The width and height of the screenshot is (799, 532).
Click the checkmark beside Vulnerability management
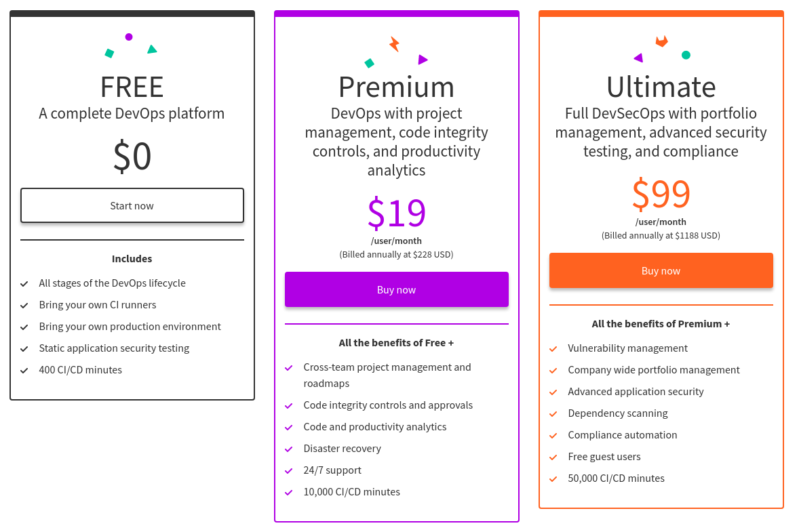[552, 348]
